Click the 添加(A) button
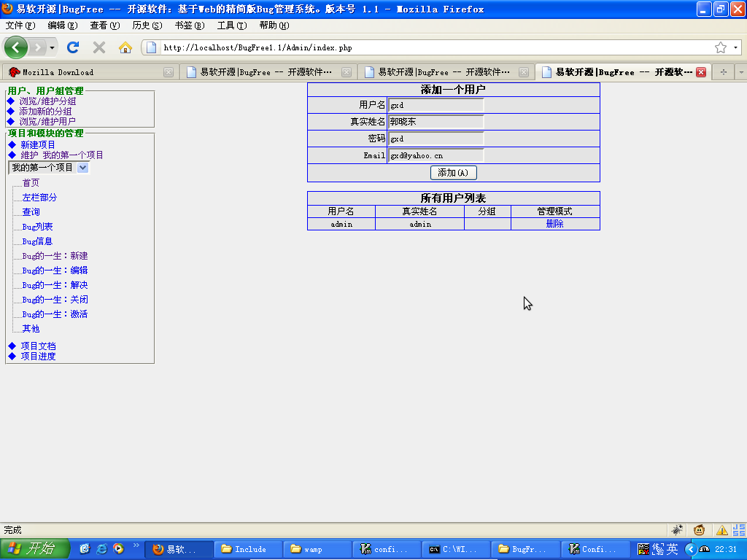The height and width of the screenshot is (560, 747). 454,173
